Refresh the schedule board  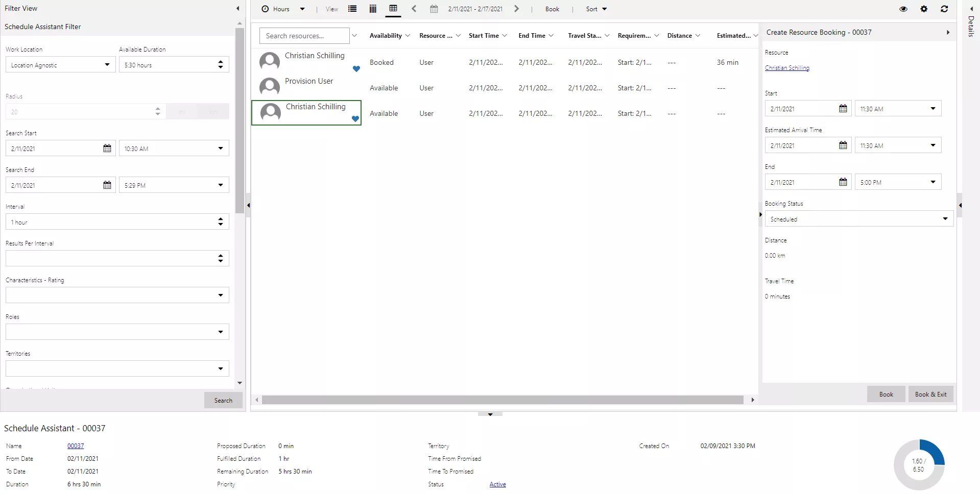click(944, 9)
